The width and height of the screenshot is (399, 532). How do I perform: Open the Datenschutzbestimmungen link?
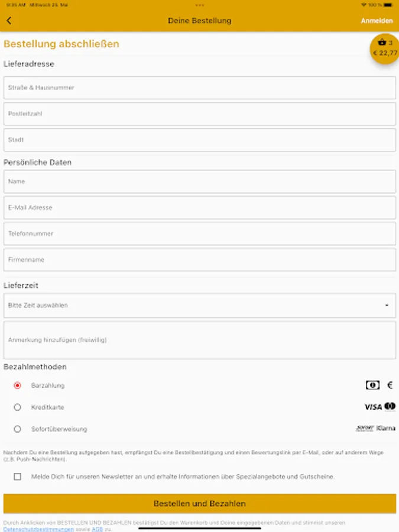tap(38, 529)
